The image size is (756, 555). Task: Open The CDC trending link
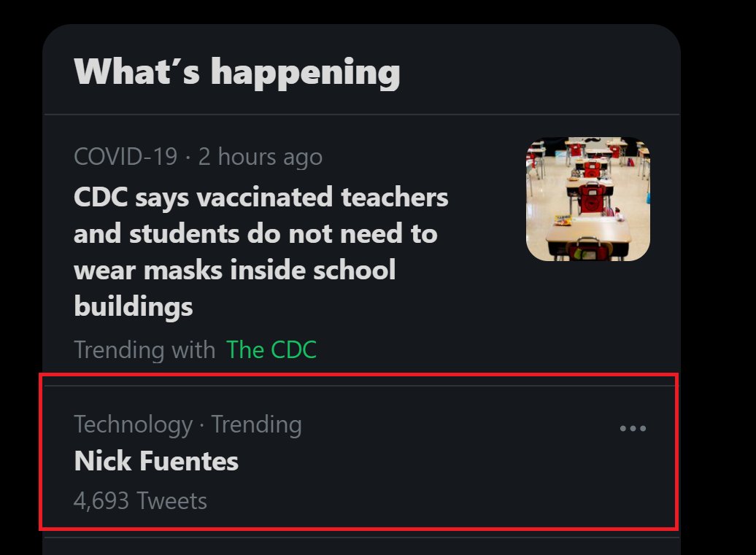point(271,350)
